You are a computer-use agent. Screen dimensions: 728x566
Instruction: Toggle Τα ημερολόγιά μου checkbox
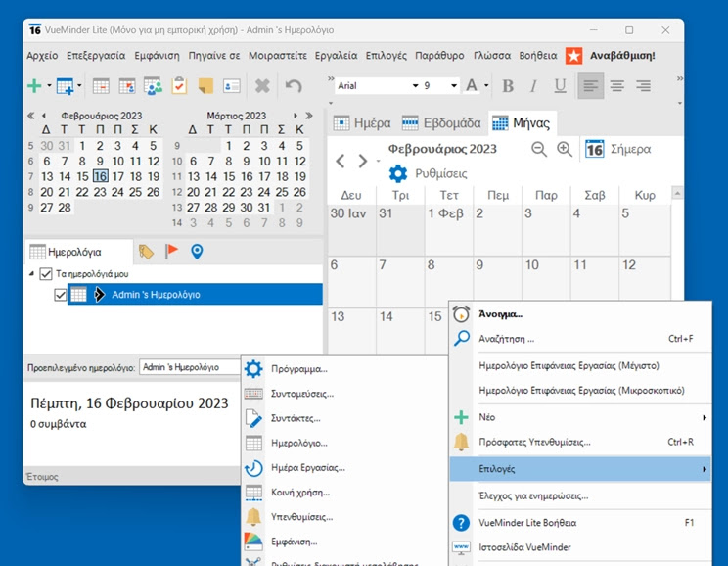coord(45,274)
